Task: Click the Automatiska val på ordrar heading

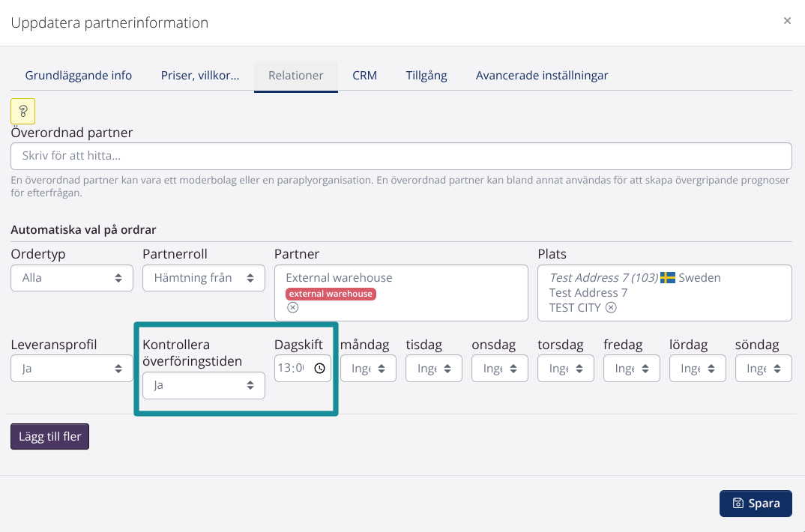Action: pyautogui.click(x=83, y=230)
